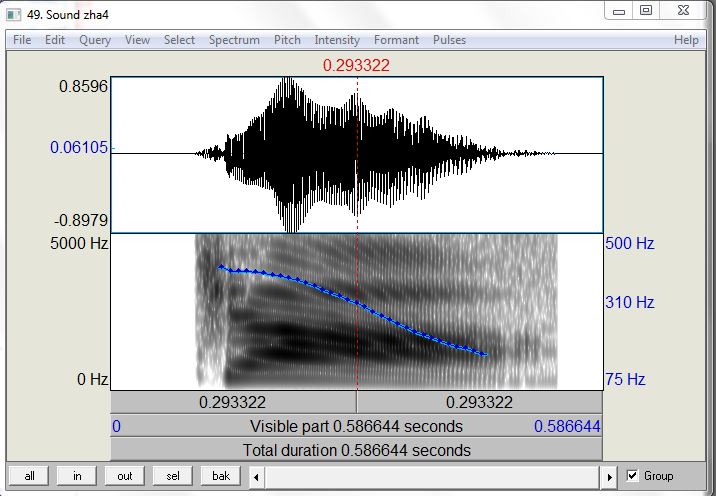716x496 pixels.
Task: Toggle the Group checkbox
Action: click(x=632, y=476)
